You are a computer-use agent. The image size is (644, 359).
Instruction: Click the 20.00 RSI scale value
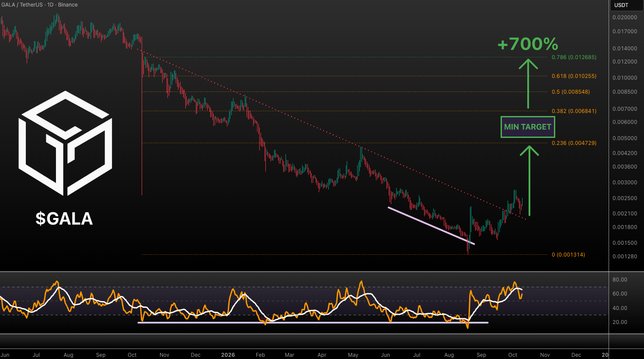point(620,322)
